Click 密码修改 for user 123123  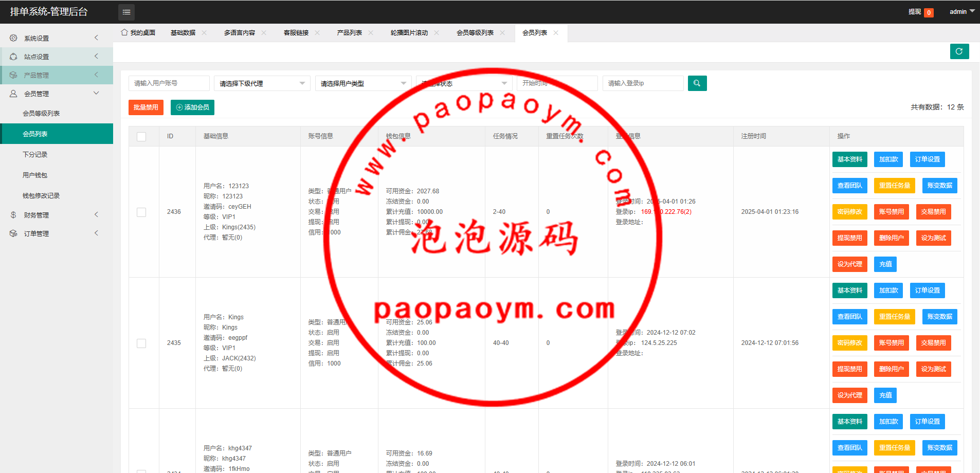point(850,212)
